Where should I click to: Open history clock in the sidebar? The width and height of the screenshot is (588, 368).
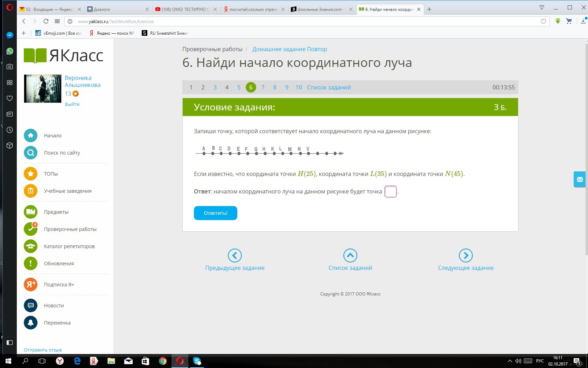10,130
